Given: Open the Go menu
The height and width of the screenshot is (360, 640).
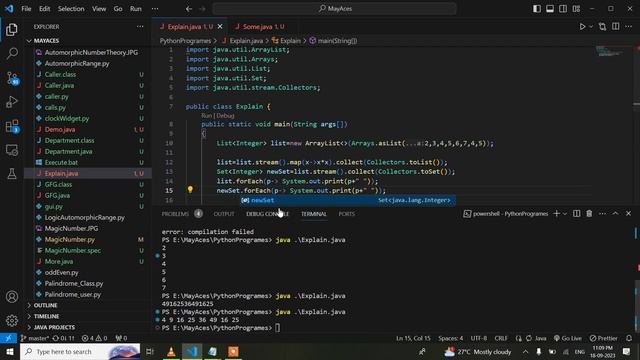Looking at the screenshot, I should (x=118, y=9).
